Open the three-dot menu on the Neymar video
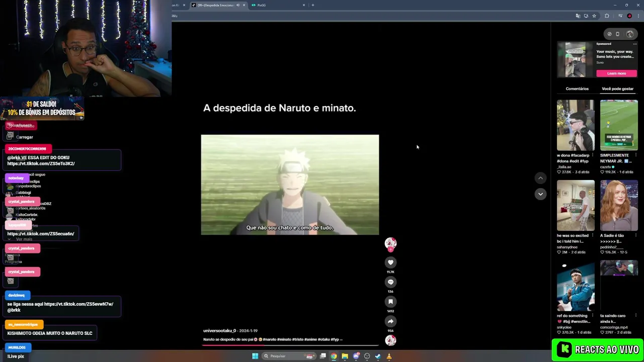Image resolution: width=644 pixels, height=362 pixels. [x=635, y=155]
